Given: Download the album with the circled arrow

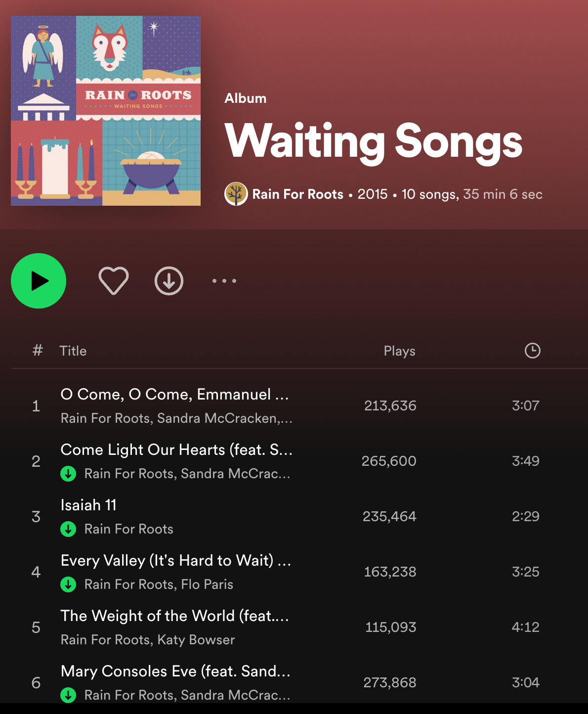Looking at the screenshot, I should point(169,281).
